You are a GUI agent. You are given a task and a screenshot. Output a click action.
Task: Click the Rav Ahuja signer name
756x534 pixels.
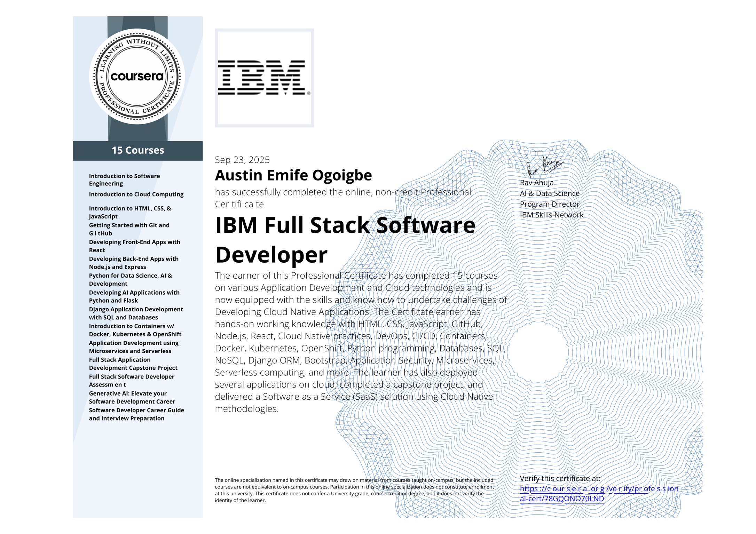536,183
